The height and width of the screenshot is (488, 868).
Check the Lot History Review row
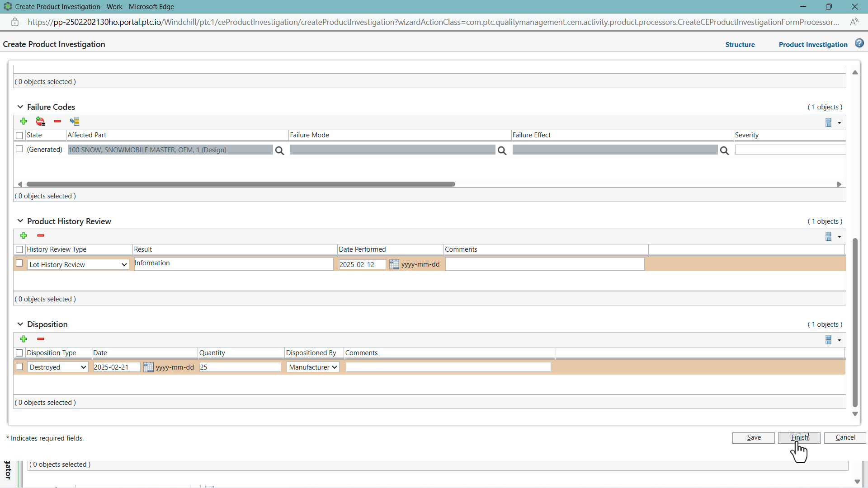tap(19, 263)
